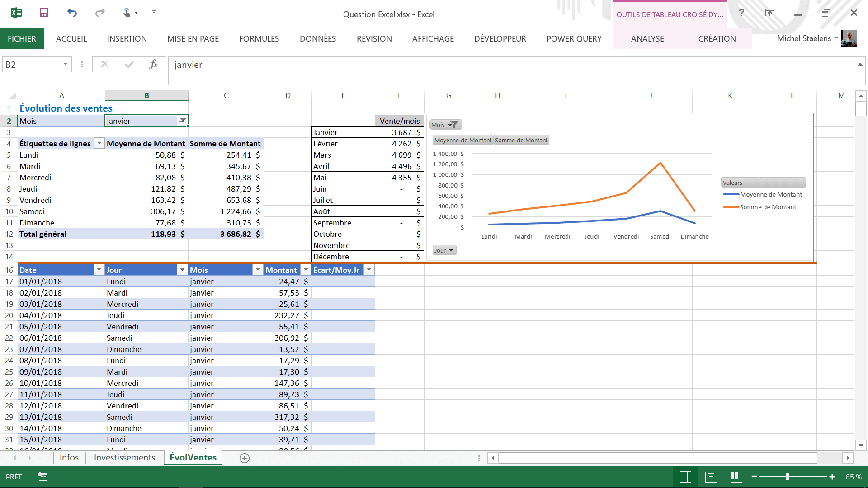Switch to Page Layout view
This screenshot has width=868, height=488.
pyautogui.click(x=711, y=477)
